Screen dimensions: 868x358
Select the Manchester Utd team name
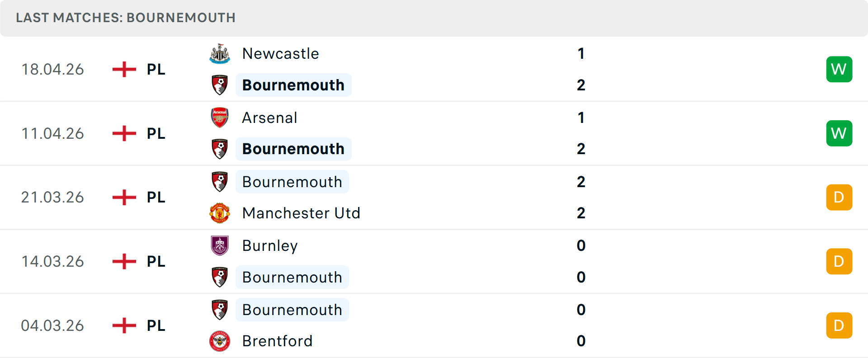[x=301, y=213]
